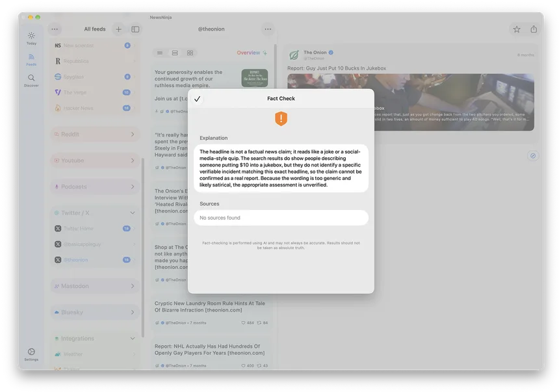Open the Cryptic New Laundry Room post

[211, 313]
